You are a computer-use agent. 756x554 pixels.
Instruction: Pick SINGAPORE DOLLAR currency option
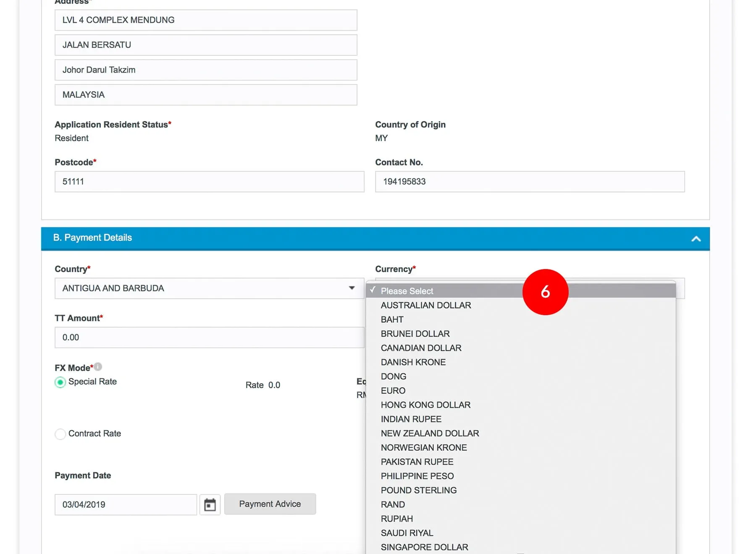click(x=424, y=547)
